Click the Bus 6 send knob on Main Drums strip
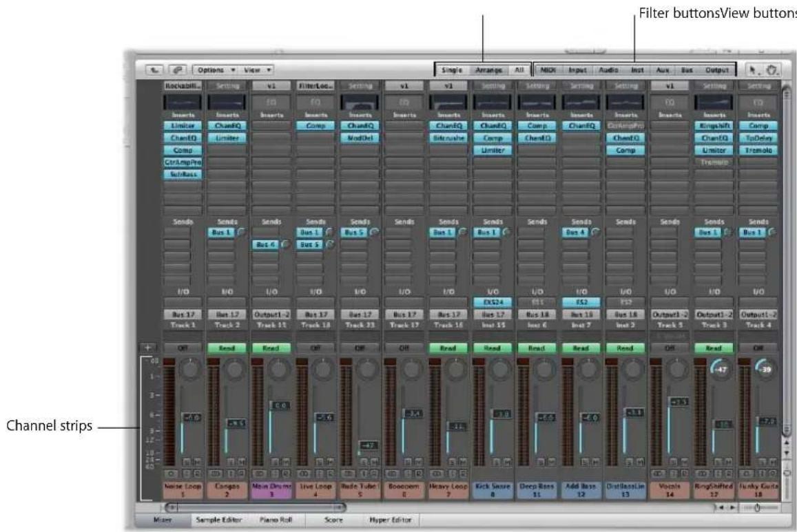797x532 pixels. pos(286,244)
